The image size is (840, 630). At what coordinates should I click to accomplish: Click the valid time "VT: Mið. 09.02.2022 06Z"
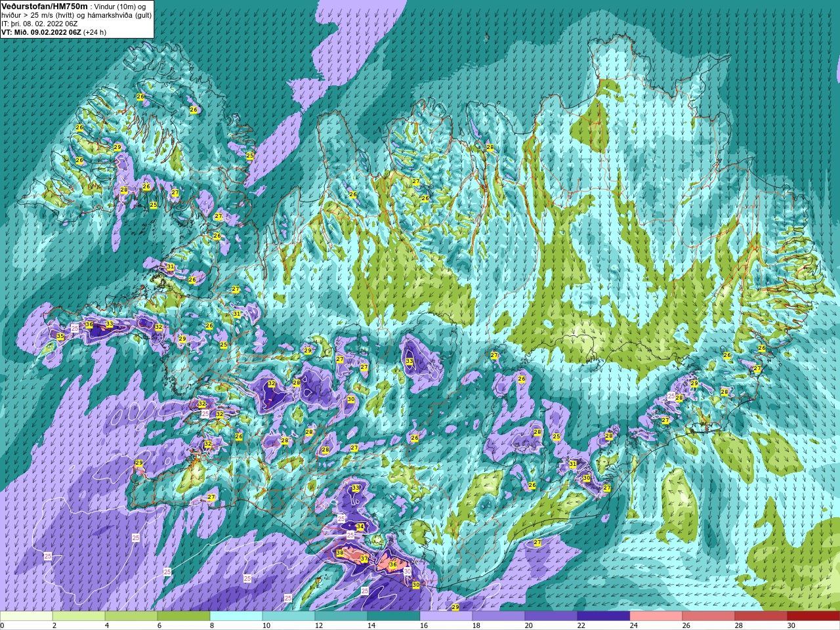(x=41, y=32)
